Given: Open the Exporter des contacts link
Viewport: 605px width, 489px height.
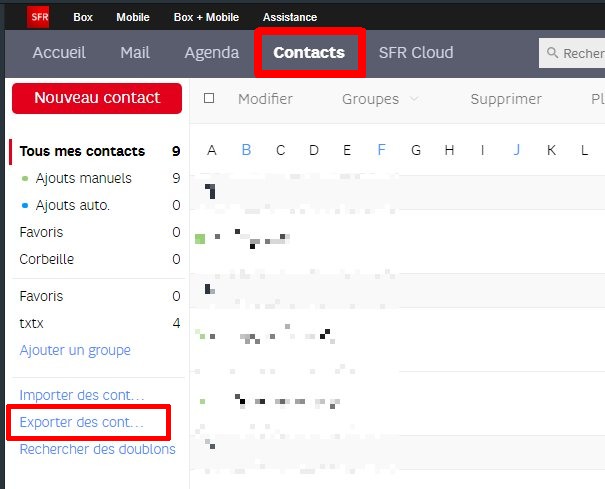Looking at the screenshot, I should [x=81, y=423].
